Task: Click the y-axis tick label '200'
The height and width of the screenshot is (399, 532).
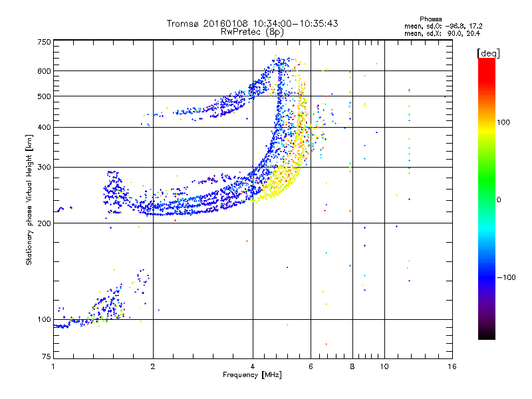Action: pos(45,223)
